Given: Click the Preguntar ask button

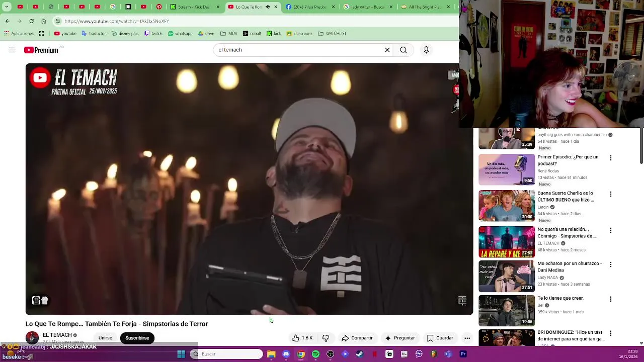Looking at the screenshot, I should click(400, 338).
